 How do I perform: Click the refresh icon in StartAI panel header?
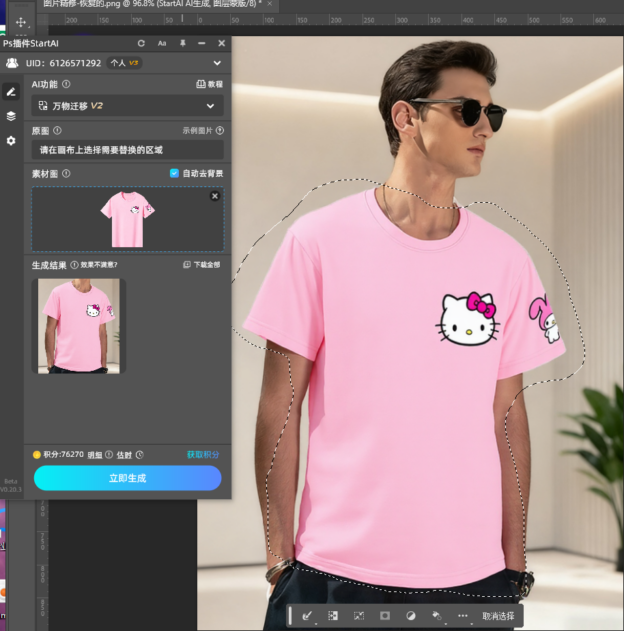(x=141, y=44)
